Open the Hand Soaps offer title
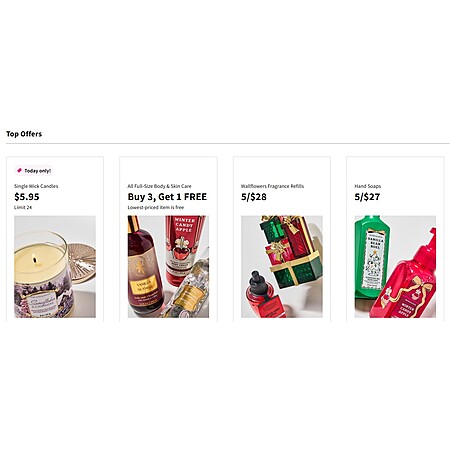This screenshot has width=450, height=450. [368, 186]
